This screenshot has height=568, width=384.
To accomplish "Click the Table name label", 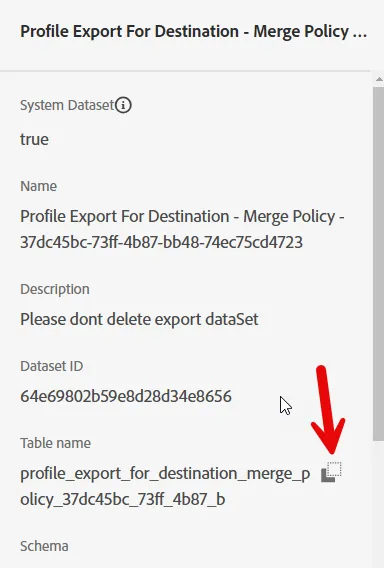I will [x=55, y=443].
